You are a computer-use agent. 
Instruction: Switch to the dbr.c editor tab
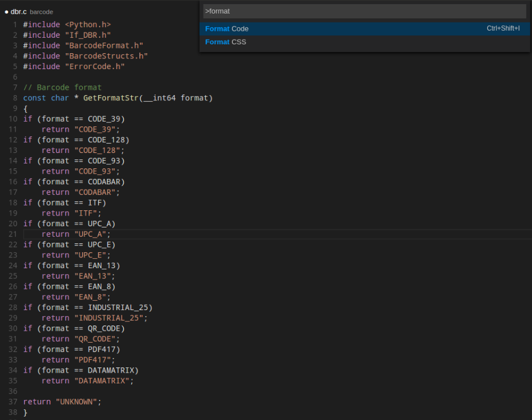19,11
